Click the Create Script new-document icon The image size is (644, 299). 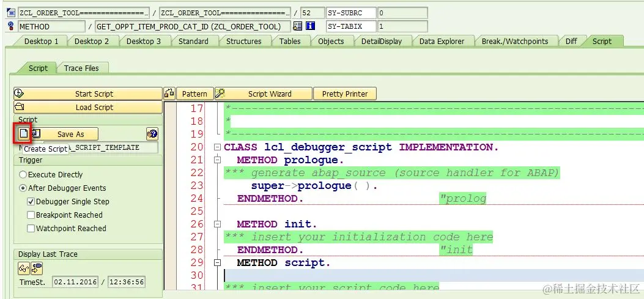tap(24, 133)
